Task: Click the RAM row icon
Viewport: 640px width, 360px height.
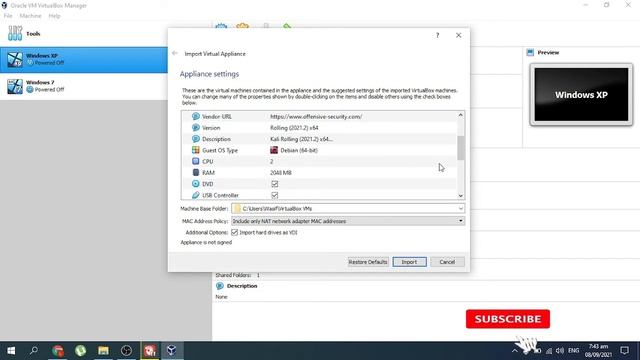Action: click(196, 173)
